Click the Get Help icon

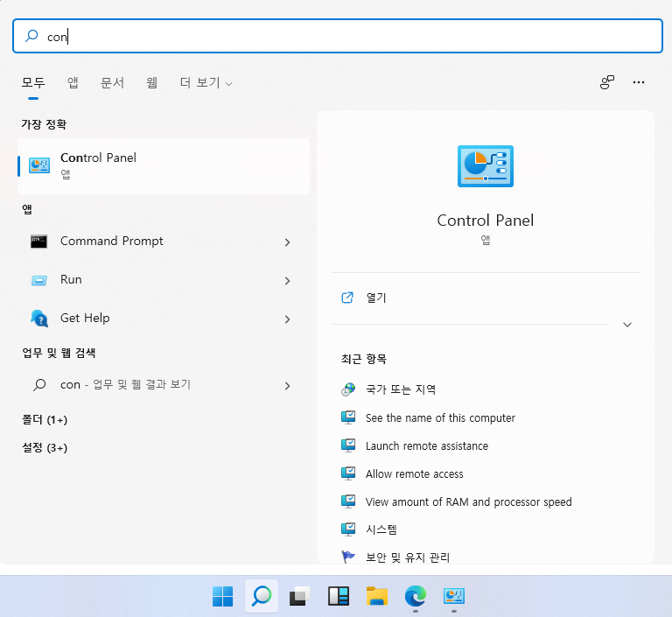(x=39, y=319)
